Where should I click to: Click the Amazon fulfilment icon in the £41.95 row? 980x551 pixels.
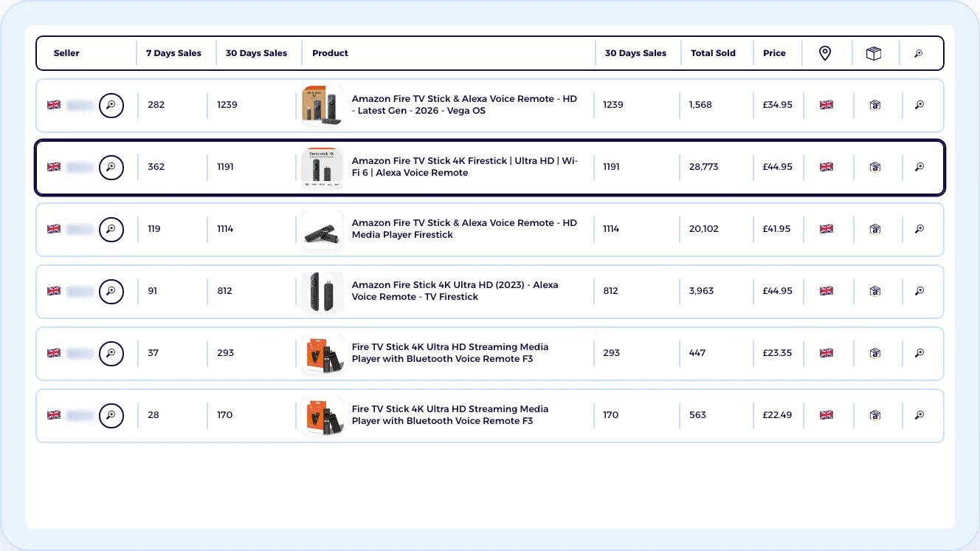(x=875, y=229)
